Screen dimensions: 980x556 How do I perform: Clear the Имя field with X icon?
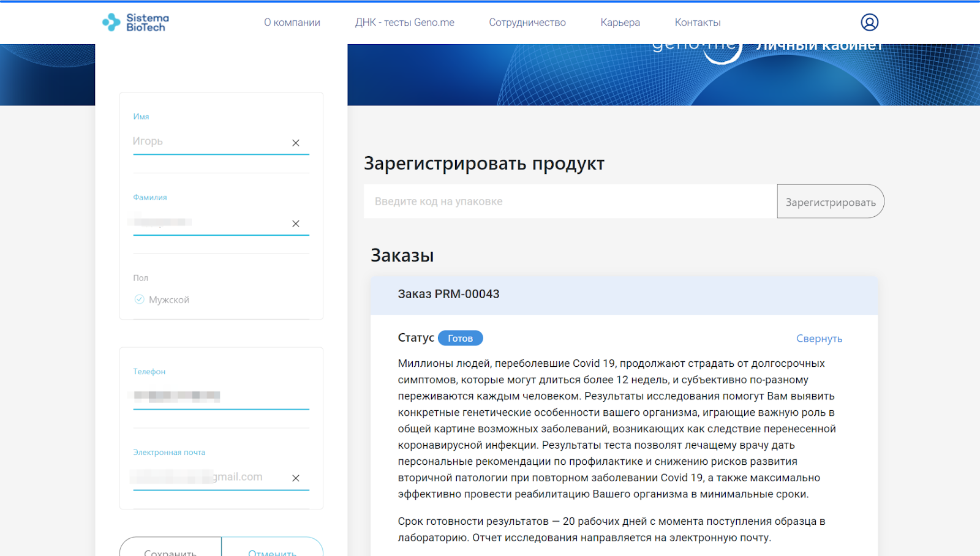[296, 143]
